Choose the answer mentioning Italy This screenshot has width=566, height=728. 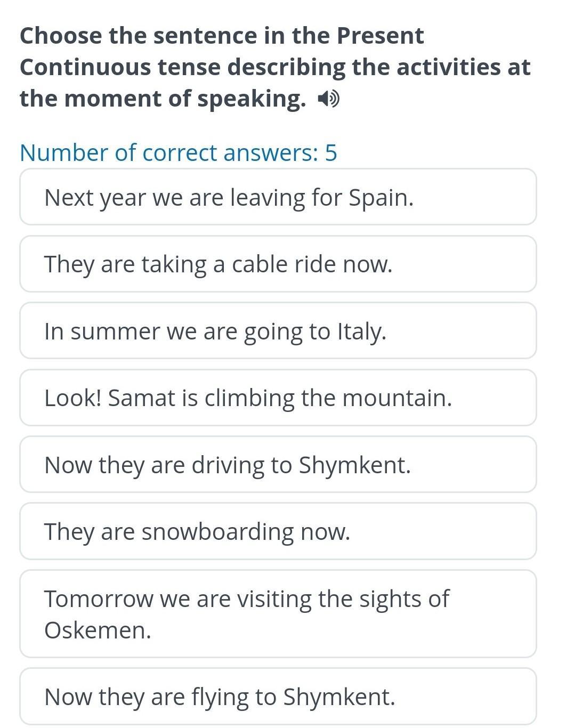point(278,330)
